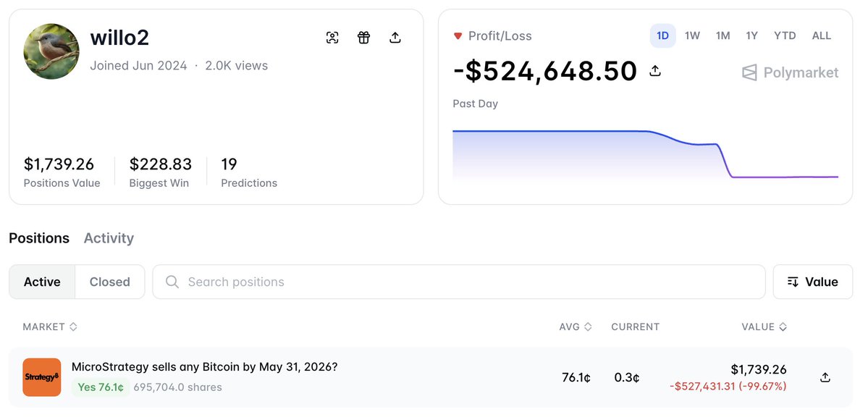This screenshot has height=417, width=868.
Task: Click the $228.83 Biggest Win stat
Action: point(161,172)
